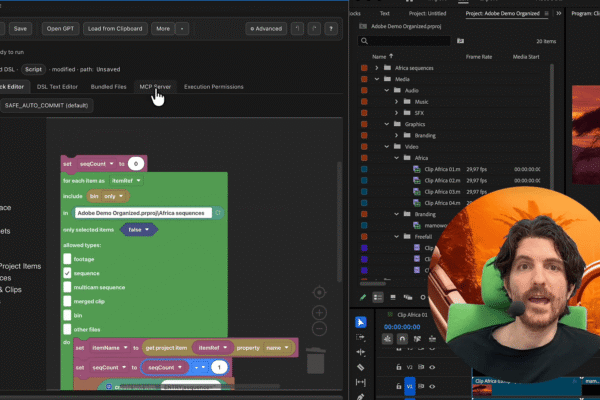Expand the Music bin
The width and height of the screenshot is (600, 400).
[396, 101]
